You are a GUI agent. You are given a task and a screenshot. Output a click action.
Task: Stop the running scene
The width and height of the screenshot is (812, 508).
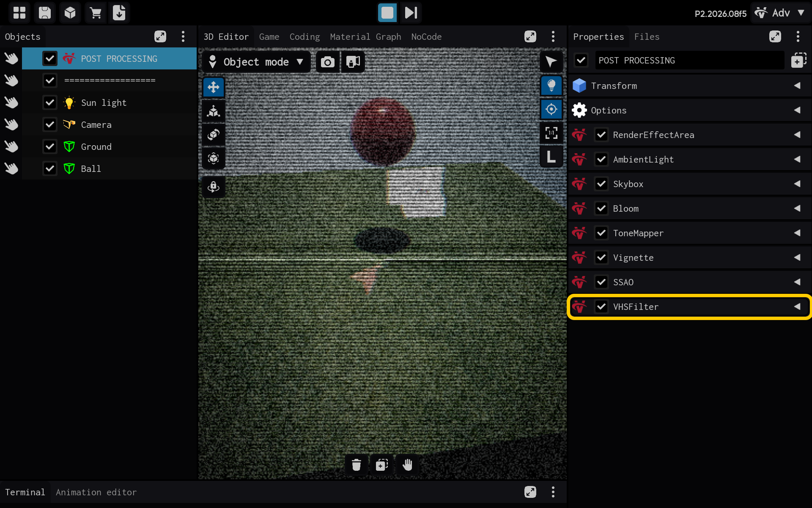(387, 13)
